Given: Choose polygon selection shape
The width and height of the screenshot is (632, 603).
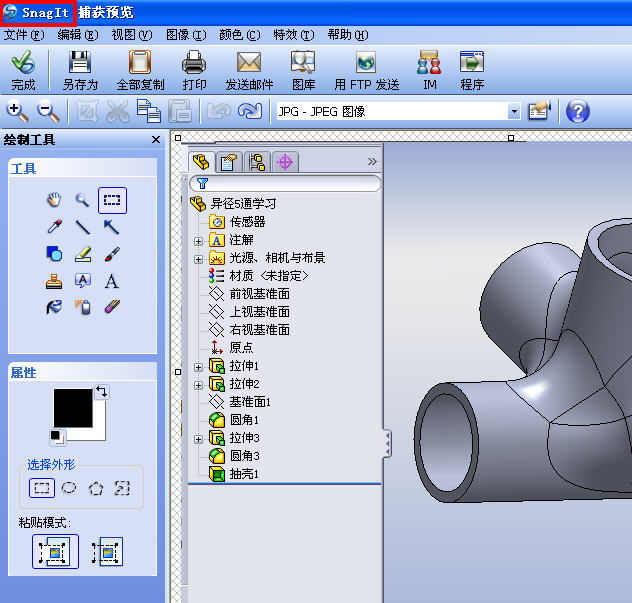Looking at the screenshot, I should pos(96,489).
